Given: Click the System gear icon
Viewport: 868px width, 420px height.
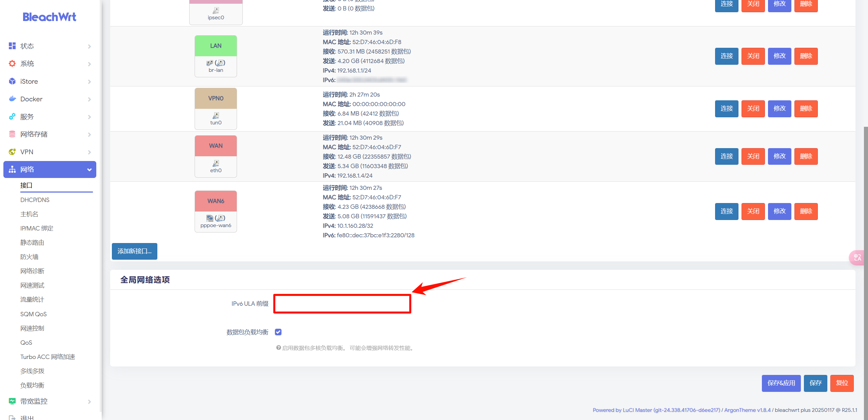Looking at the screenshot, I should [x=12, y=63].
